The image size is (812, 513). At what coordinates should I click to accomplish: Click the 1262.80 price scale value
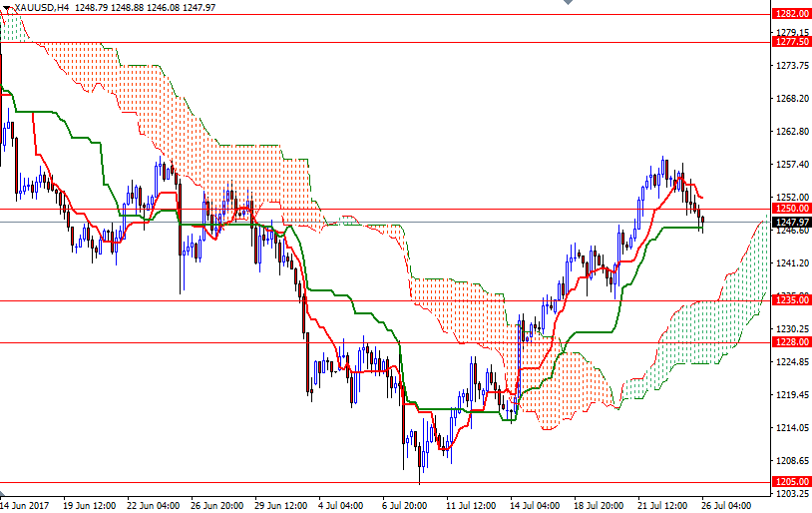(792, 131)
